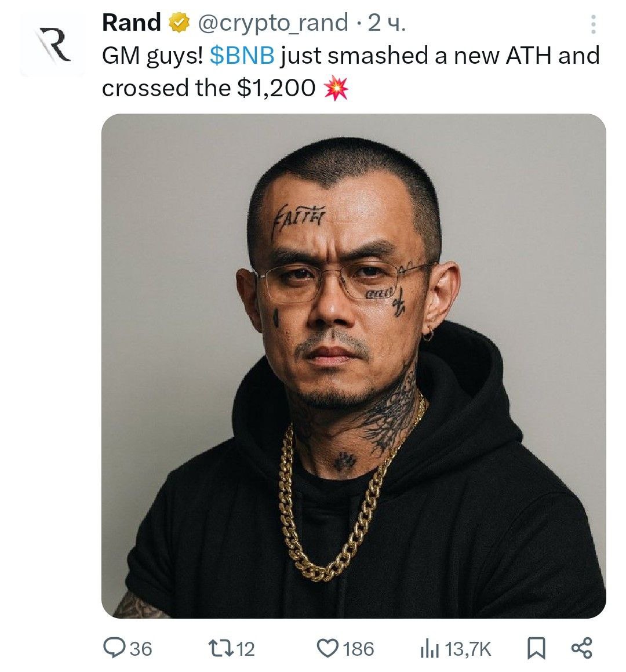The height and width of the screenshot is (672, 626).
Task: Open Rand's profile avatar
Action: [x=53, y=46]
